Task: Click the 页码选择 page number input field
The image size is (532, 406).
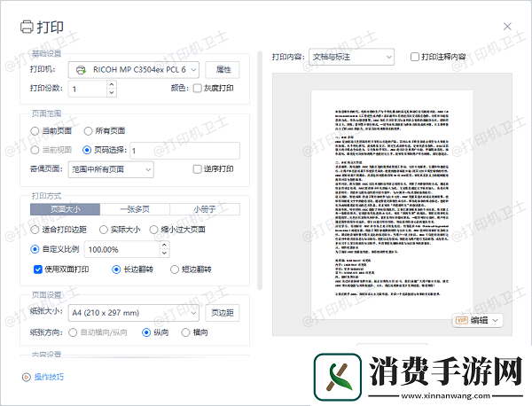Action: [185, 151]
